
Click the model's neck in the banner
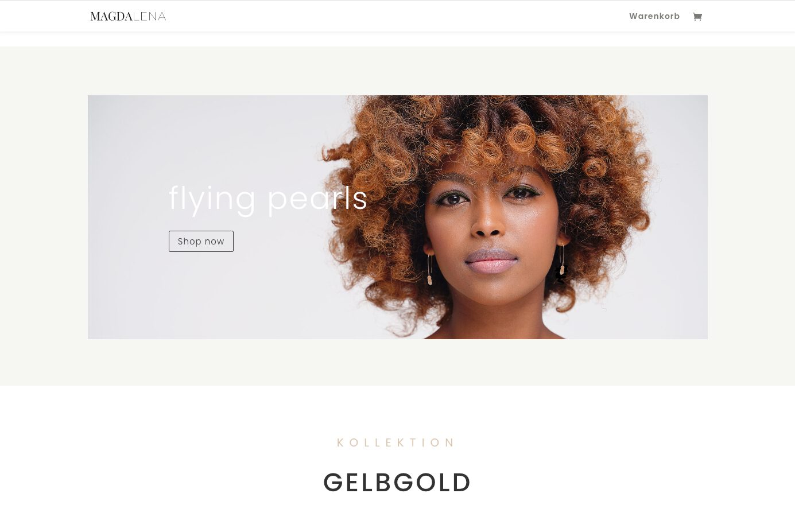494,324
